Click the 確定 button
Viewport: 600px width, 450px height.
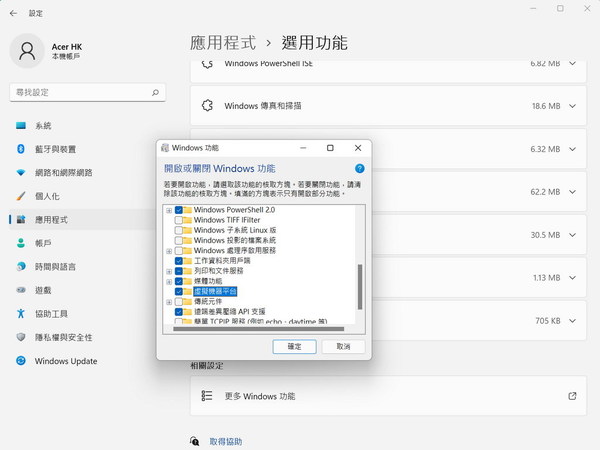pos(294,346)
